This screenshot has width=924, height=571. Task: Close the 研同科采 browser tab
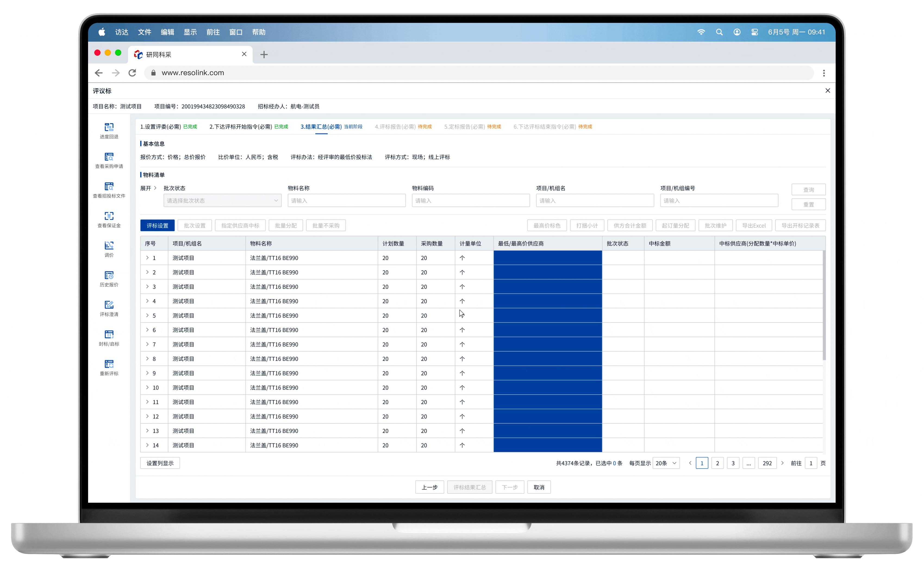pos(244,54)
